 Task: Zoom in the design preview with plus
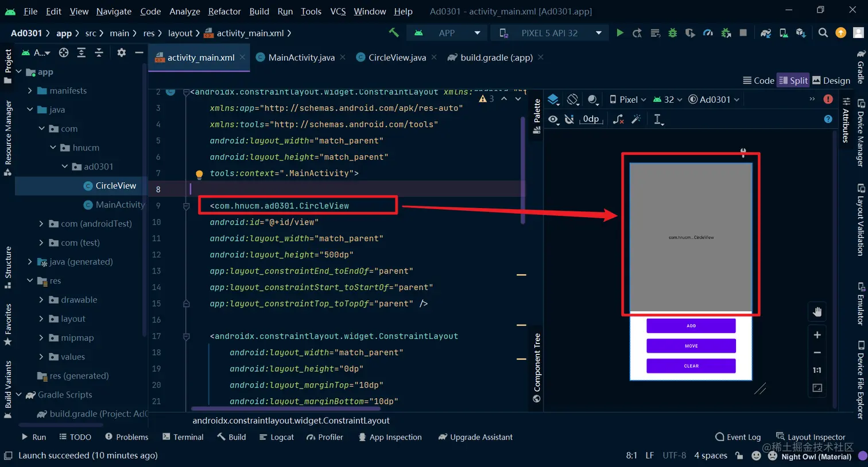point(817,335)
